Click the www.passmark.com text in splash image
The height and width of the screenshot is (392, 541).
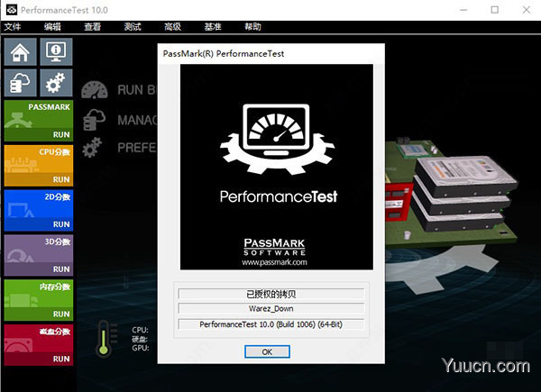click(x=274, y=262)
